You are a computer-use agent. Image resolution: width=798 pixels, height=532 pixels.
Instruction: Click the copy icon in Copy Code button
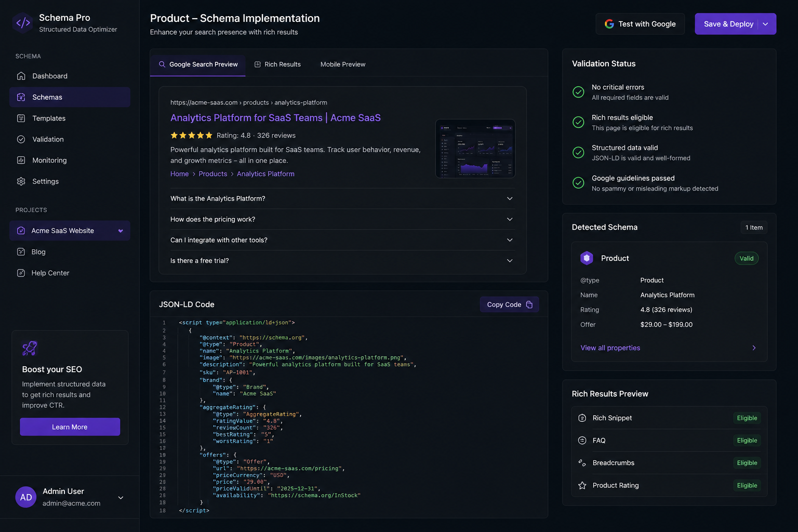[529, 304]
